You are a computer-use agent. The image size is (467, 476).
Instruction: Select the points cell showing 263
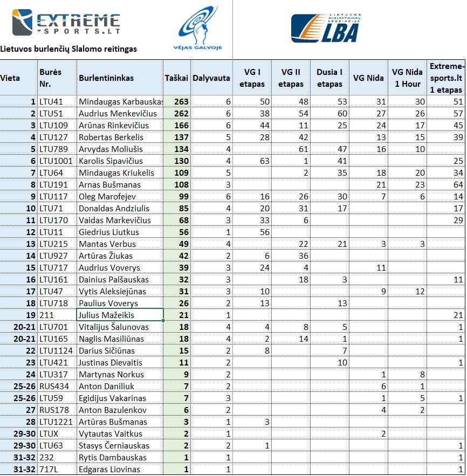pyautogui.click(x=177, y=101)
